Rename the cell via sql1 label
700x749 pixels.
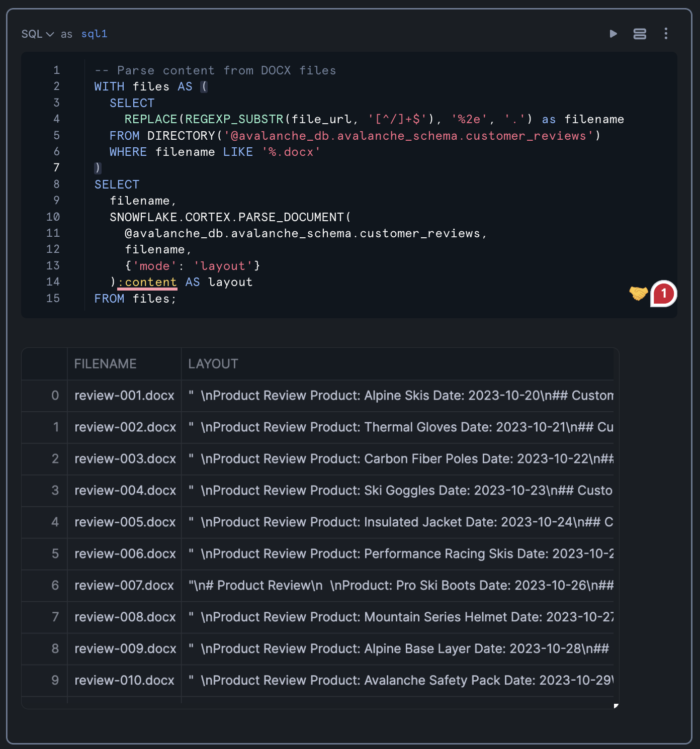94,34
